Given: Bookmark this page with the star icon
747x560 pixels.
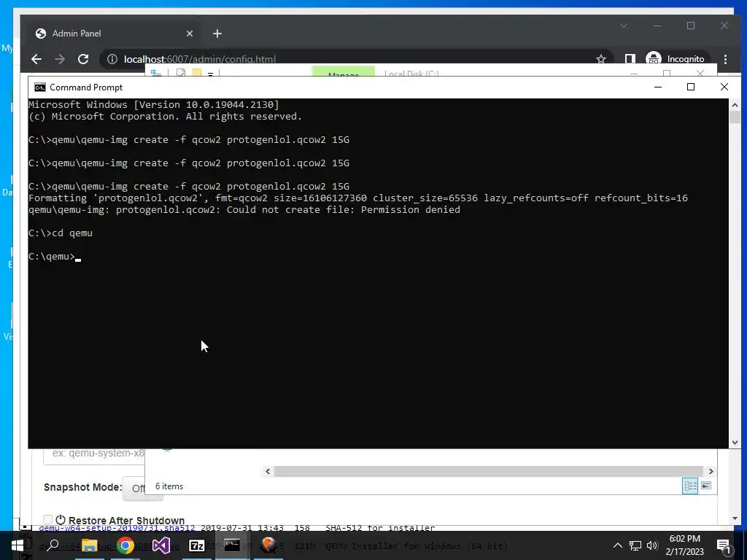Looking at the screenshot, I should [x=601, y=59].
